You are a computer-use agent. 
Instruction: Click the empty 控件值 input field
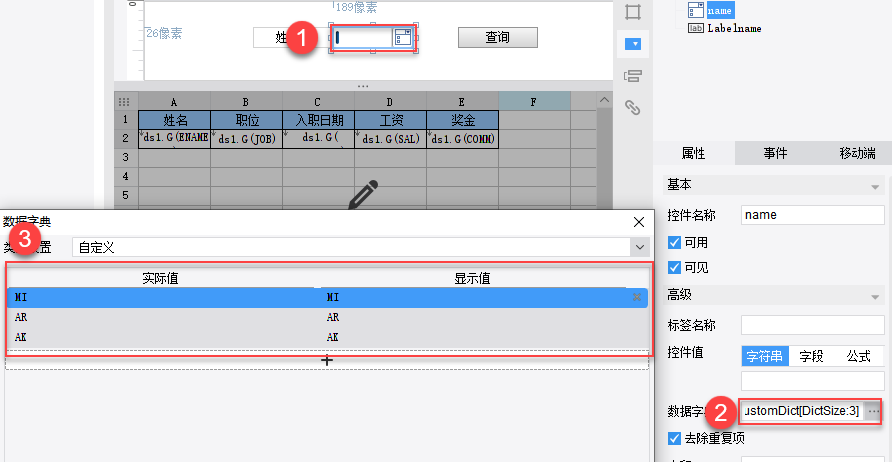pos(812,381)
